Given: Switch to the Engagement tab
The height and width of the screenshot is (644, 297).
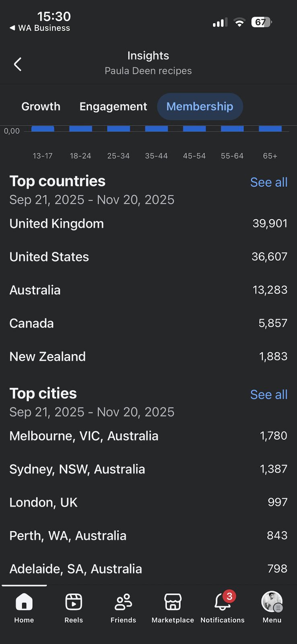Looking at the screenshot, I should pyautogui.click(x=113, y=107).
